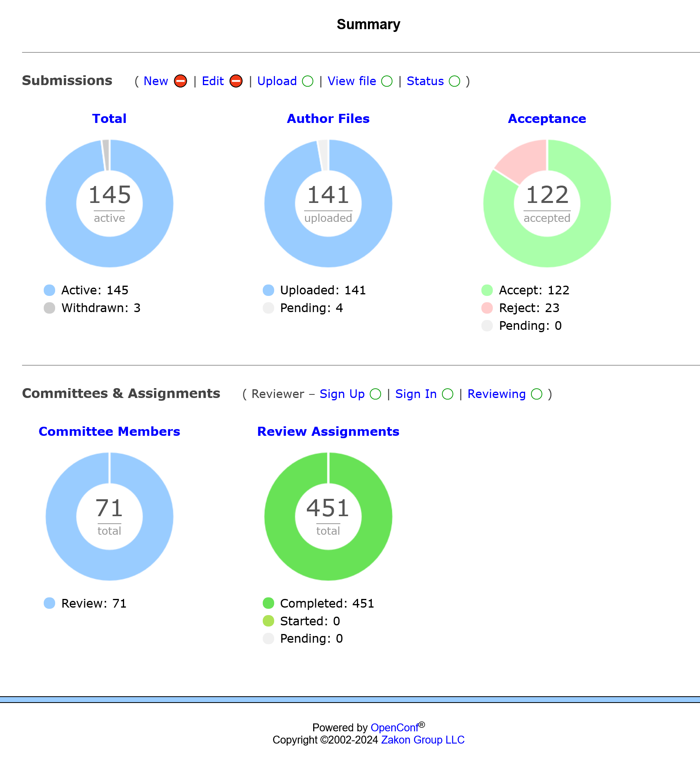Click the red closed icon beside New
700x766 pixels.
[180, 81]
